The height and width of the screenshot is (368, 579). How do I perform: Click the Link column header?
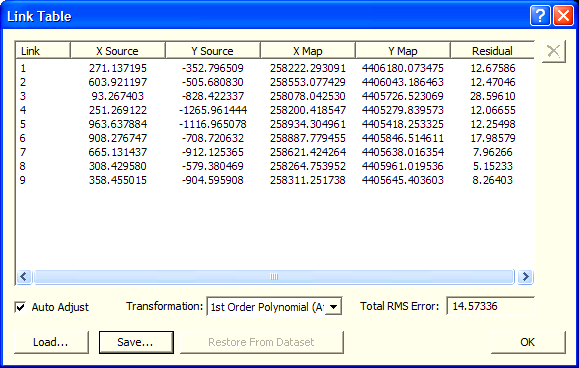(43, 51)
